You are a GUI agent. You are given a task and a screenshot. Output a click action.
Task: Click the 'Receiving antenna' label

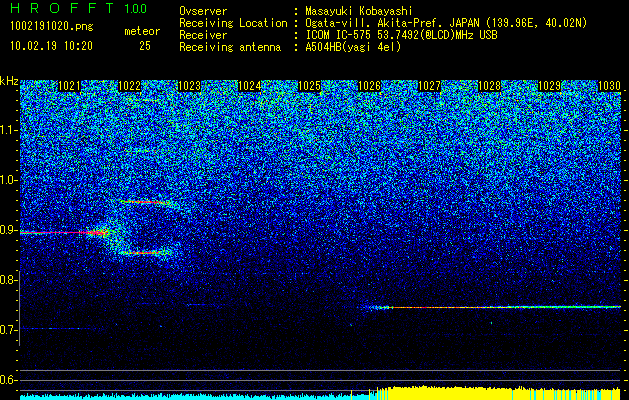(x=230, y=47)
